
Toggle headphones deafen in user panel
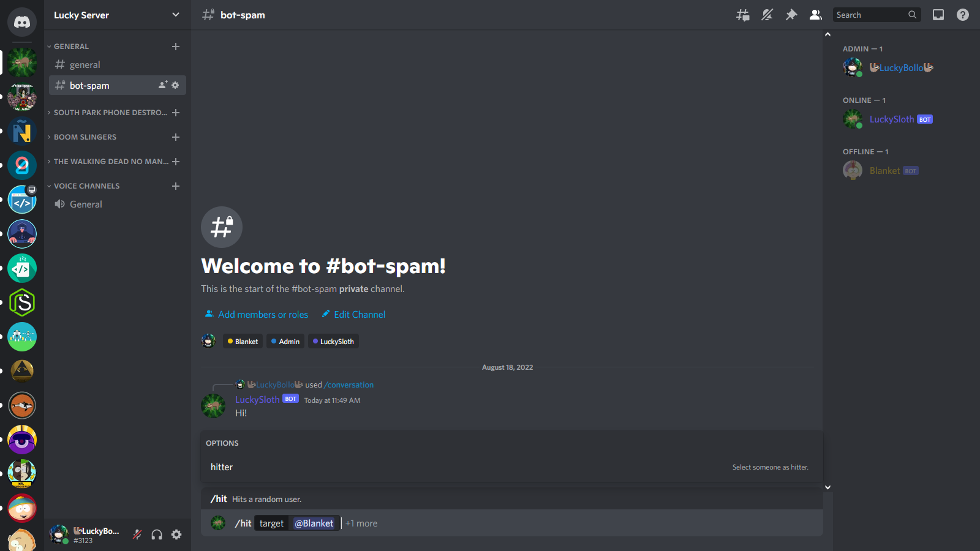click(x=157, y=534)
